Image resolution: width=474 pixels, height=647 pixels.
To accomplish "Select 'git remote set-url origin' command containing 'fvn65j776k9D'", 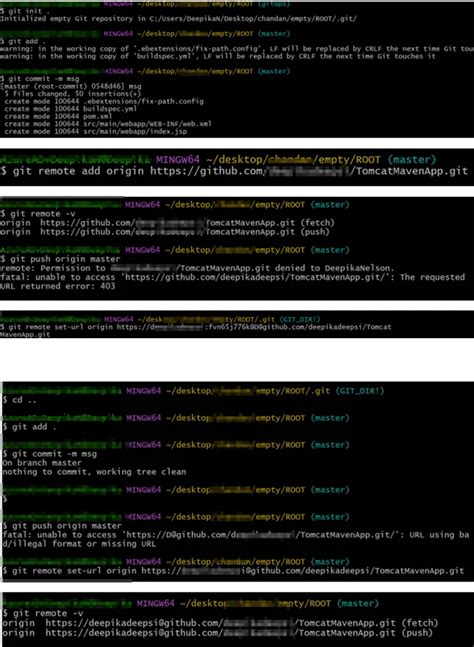I will coord(196,327).
